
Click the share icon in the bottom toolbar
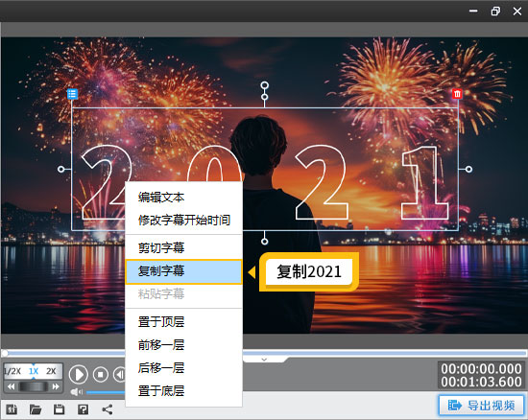point(108,408)
